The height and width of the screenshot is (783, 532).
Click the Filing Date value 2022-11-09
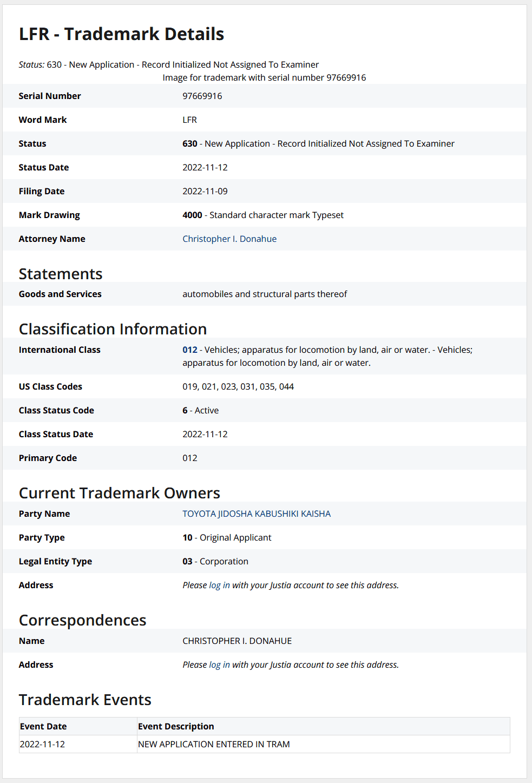205,191
